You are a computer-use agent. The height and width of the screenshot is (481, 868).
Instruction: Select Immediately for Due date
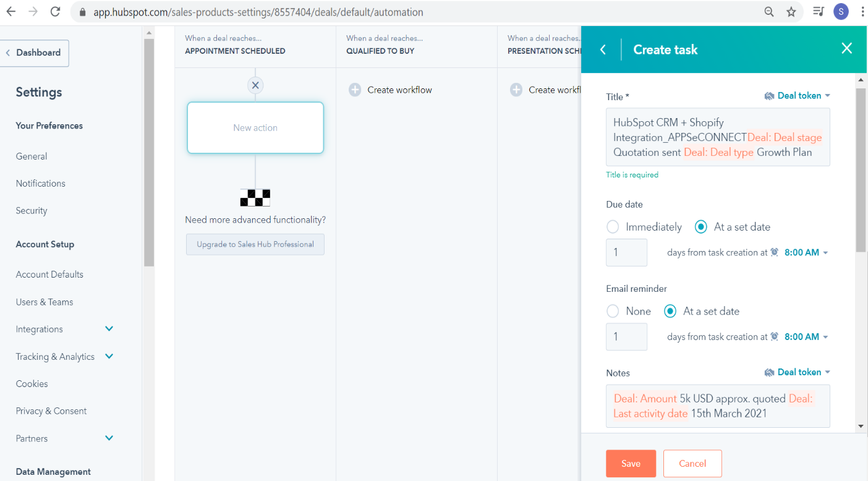[x=613, y=227]
